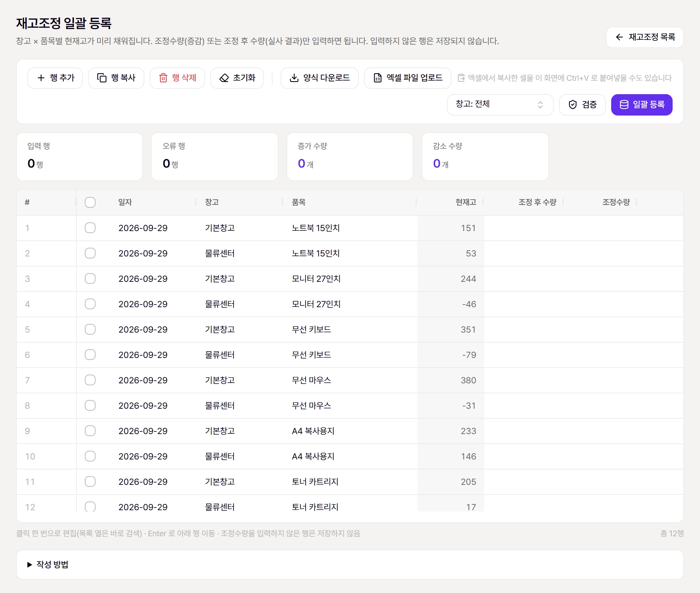Image resolution: width=700 pixels, height=593 pixels.
Task: Click 조정 후 수량 cell for row 7 무선 마우스
Action: (524, 380)
